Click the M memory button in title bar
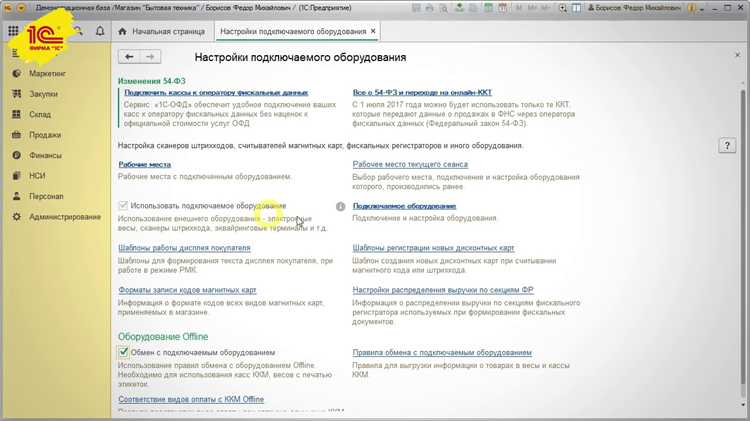The height and width of the screenshot is (421, 750). (519, 8)
